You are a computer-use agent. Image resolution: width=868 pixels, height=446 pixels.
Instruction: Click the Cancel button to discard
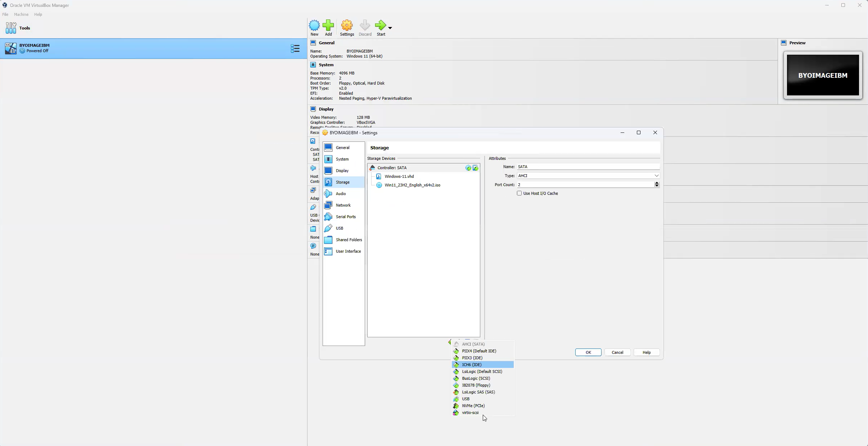click(x=617, y=352)
